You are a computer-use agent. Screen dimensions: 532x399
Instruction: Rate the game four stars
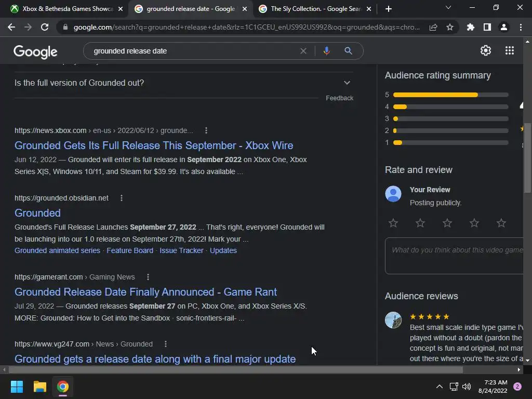[x=474, y=223]
